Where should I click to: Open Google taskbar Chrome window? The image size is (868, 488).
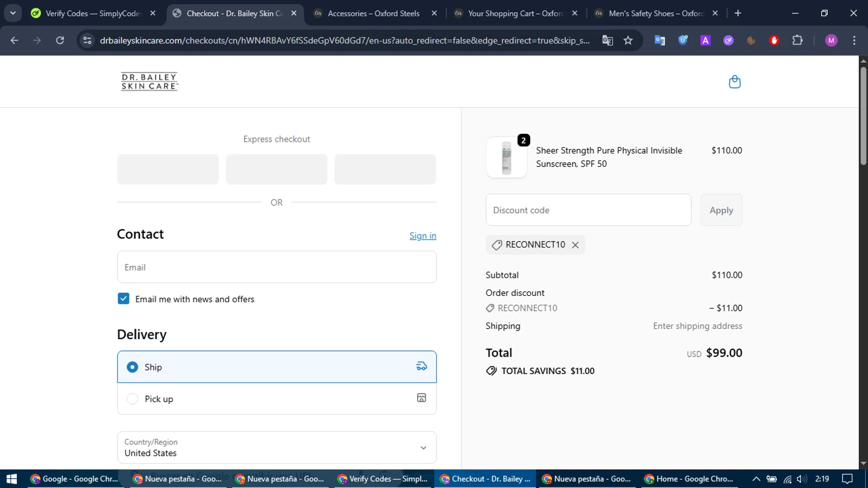[x=73, y=479]
